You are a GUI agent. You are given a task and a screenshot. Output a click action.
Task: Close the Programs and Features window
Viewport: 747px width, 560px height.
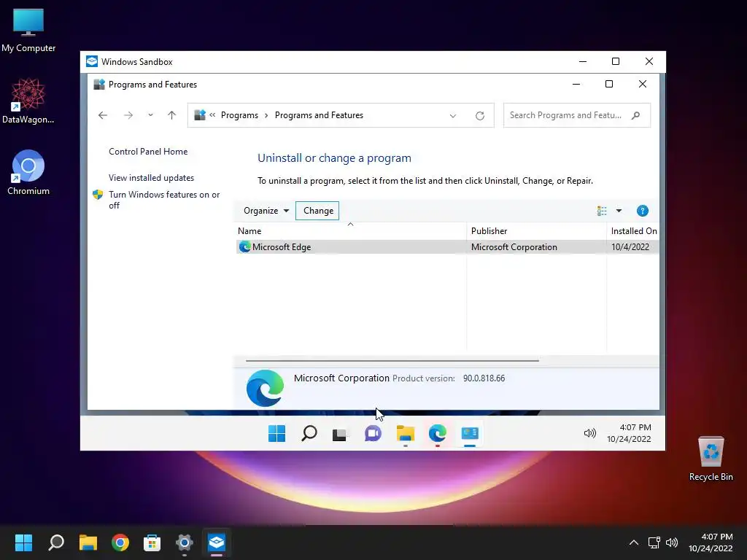click(x=642, y=85)
